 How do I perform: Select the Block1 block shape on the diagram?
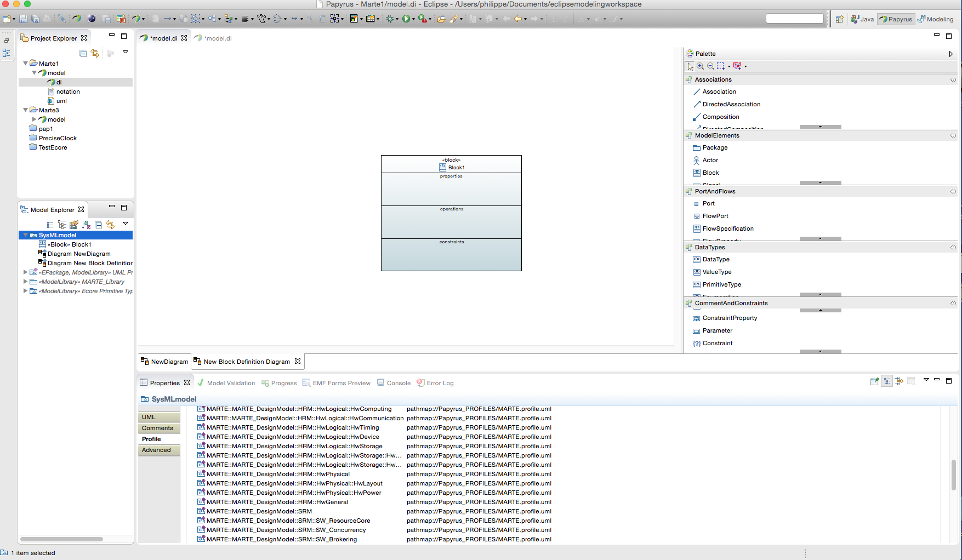451,213
